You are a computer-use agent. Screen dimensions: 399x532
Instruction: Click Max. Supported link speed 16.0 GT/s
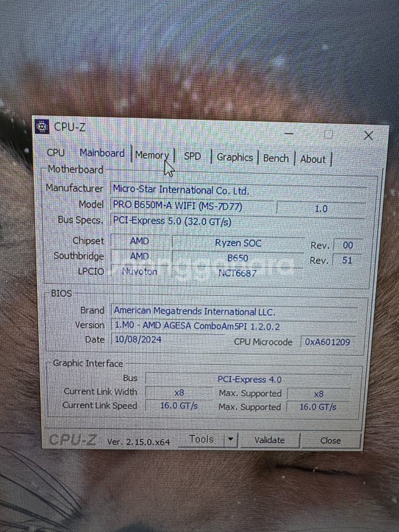coord(318,407)
